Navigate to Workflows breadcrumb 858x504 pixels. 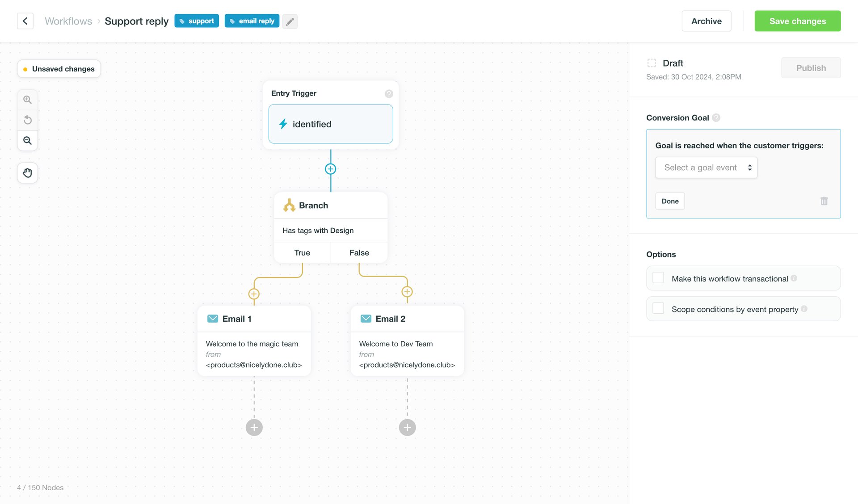click(68, 21)
